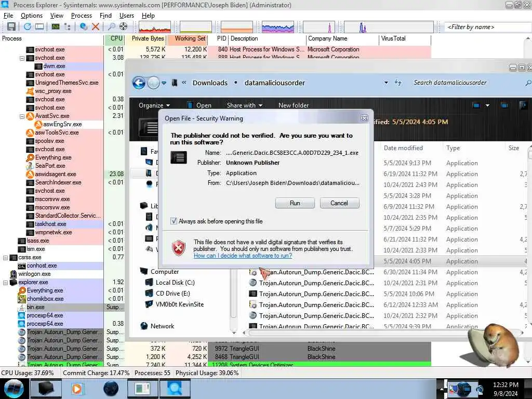This screenshot has height=399, width=532.
Task: Click the refresh icon beside the address bar
Action: (x=398, y=83)
